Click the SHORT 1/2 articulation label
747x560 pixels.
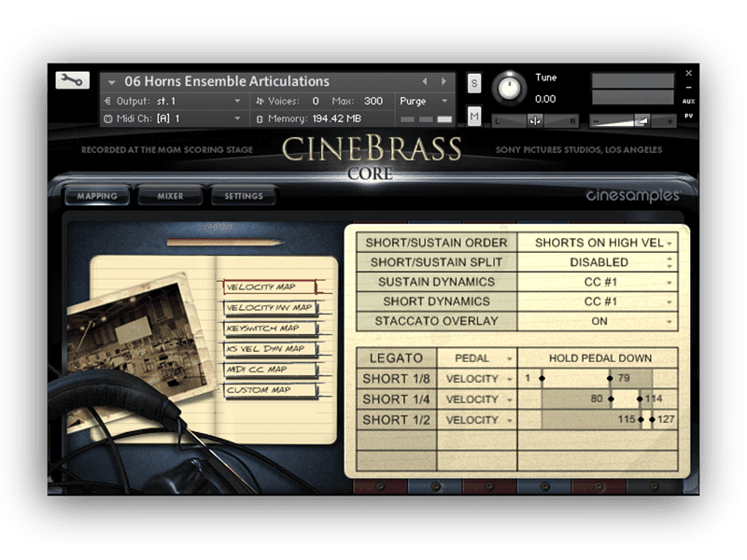click(x=396, y=419)
